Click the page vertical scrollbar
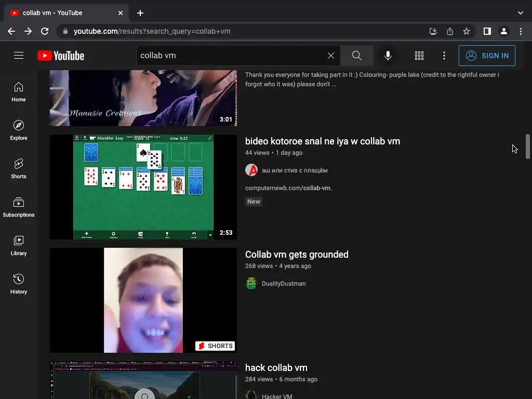The image size is (532, 399). click(x=528, y=147)
